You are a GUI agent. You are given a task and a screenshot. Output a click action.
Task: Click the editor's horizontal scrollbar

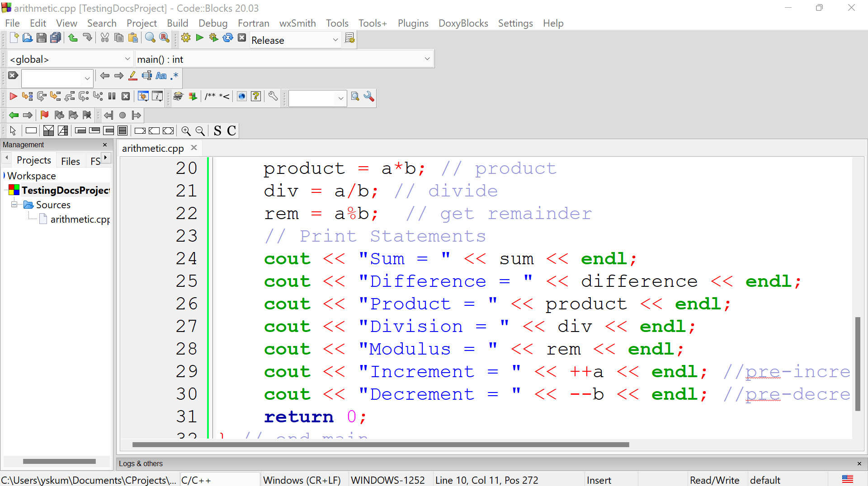380,444
